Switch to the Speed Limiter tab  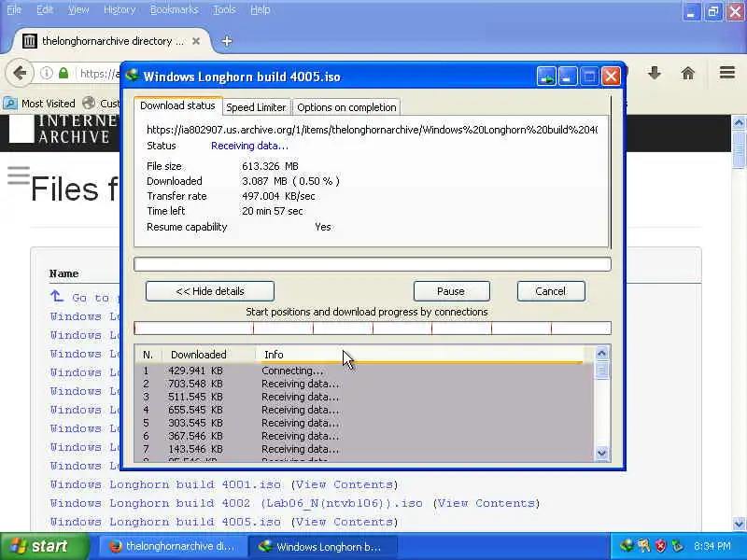click(x=256, y=107)
